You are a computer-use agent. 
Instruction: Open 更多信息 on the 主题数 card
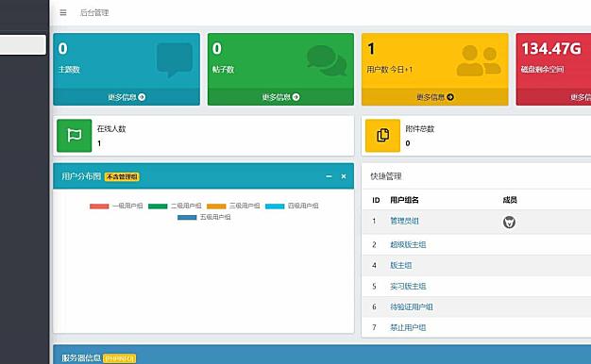(127, 97)
